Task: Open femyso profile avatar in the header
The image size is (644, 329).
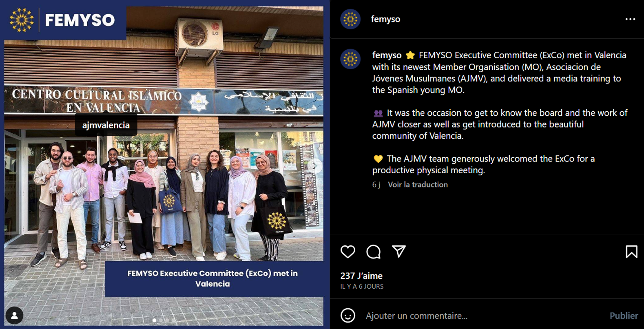Action: [x=350, y=19]
